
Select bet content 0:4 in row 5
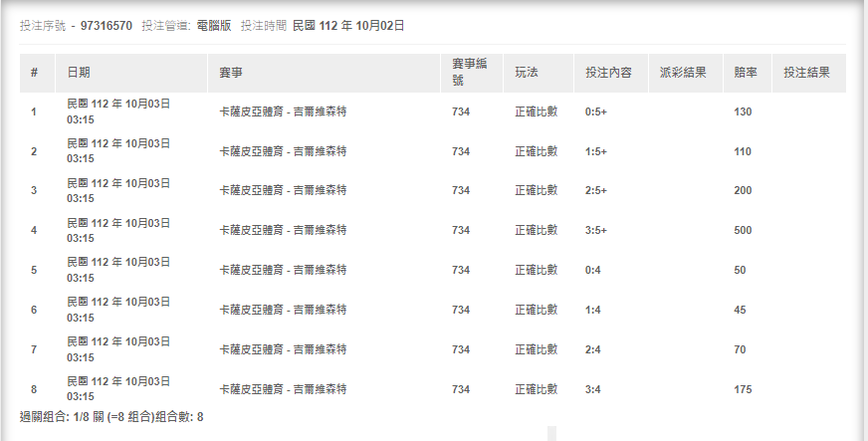[593, 270]
